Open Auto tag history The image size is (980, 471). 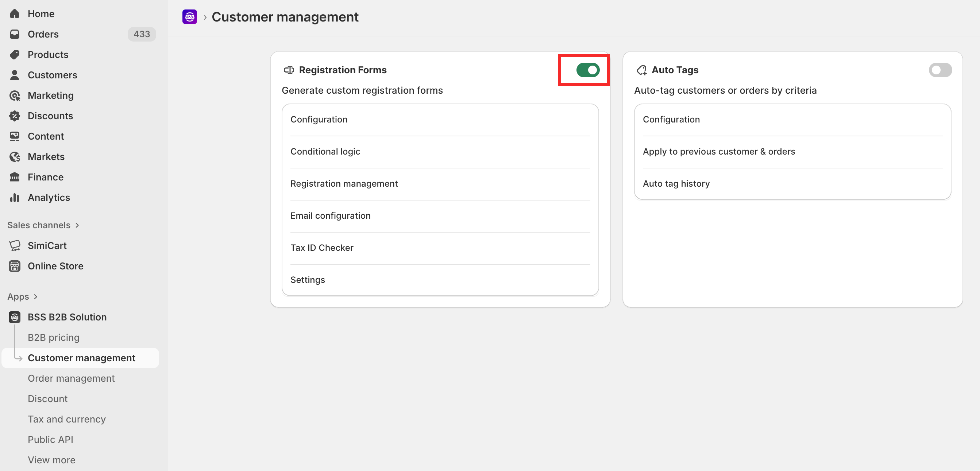(x=676, y=184)
